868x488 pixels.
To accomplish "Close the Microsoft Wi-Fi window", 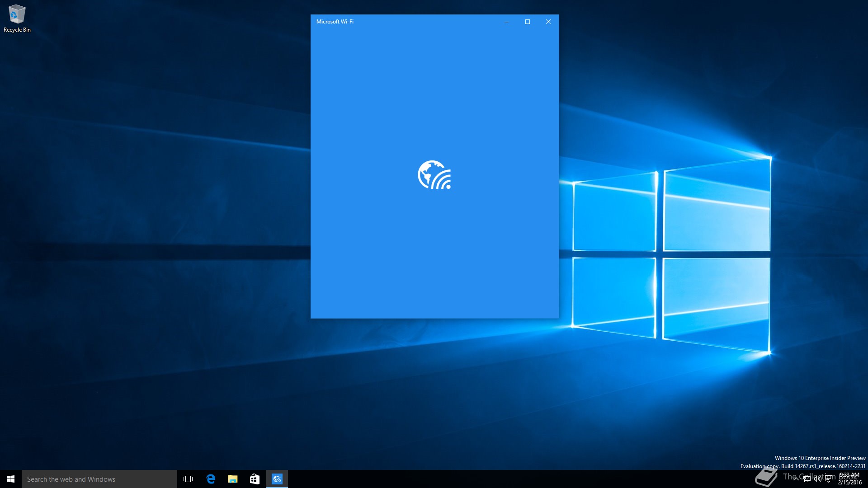I will tap(548, 22).
